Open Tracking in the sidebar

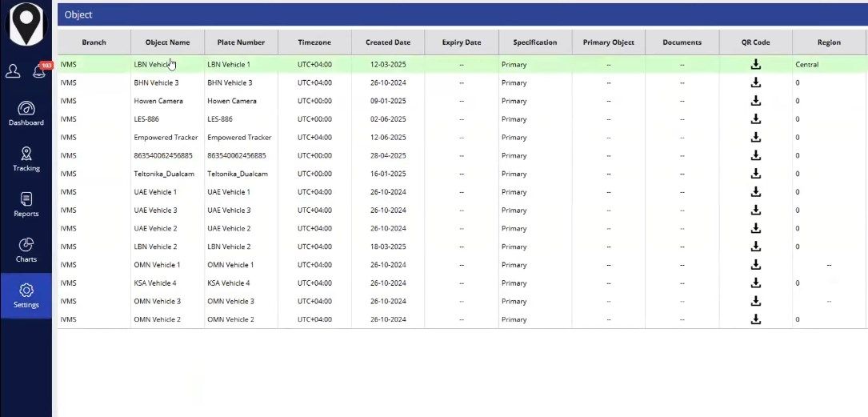coord(26,159)
